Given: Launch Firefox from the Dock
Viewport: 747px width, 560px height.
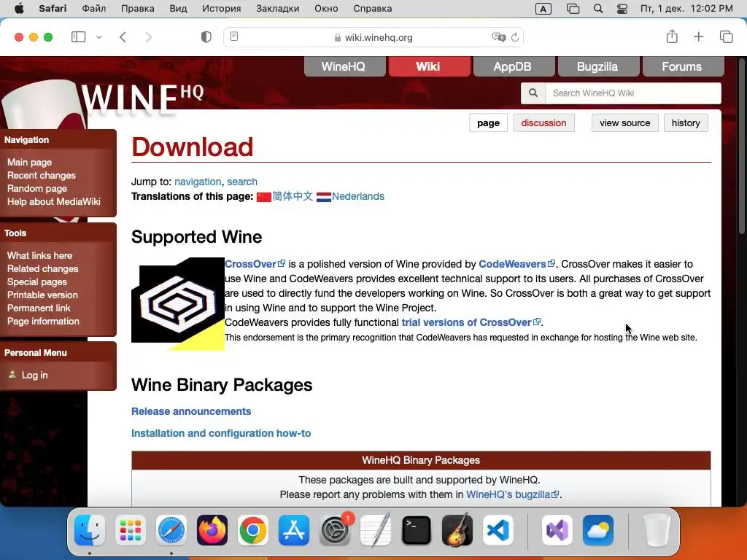Looking at the screenshot, I should click(x=212, y=530).
